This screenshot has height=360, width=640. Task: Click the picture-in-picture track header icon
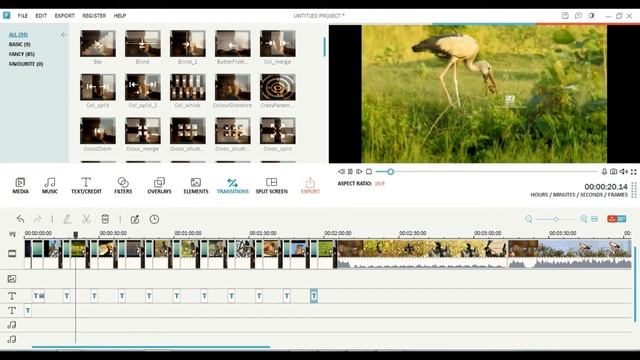tap(12, 279)
